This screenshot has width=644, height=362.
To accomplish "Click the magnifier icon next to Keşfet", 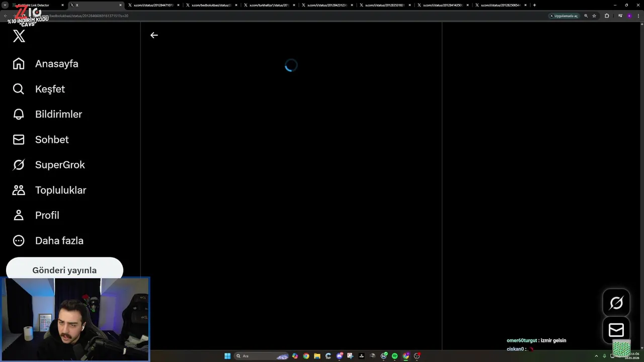I will (19, 89).
